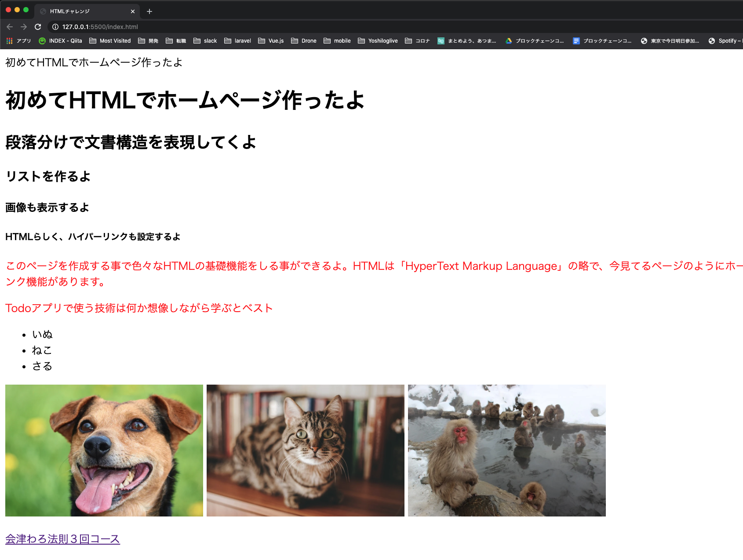Expand the Most Visited folder
Image resolution: width=743 pixels, height=560 pixels.
110,40
